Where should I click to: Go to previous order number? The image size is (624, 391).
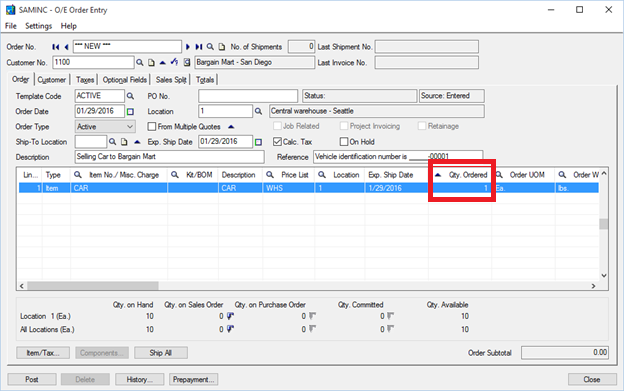click(x=66, y=47)
